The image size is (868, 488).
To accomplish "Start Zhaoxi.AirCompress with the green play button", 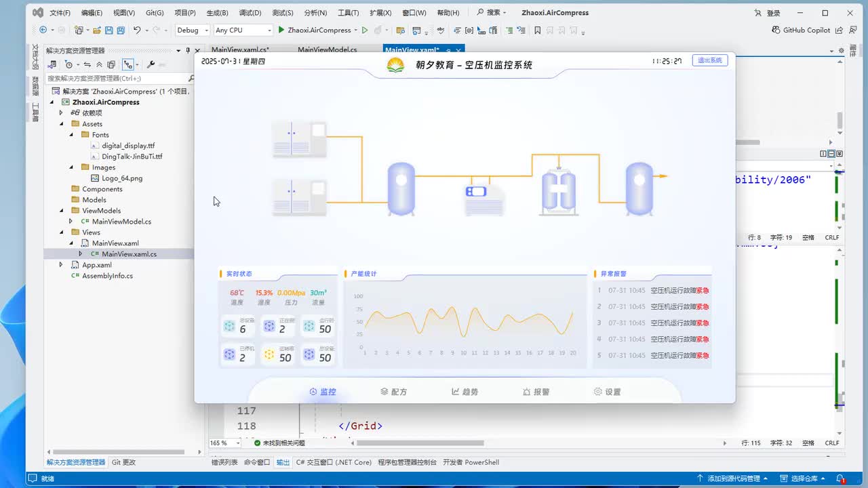I will click(x=281, y=30).
